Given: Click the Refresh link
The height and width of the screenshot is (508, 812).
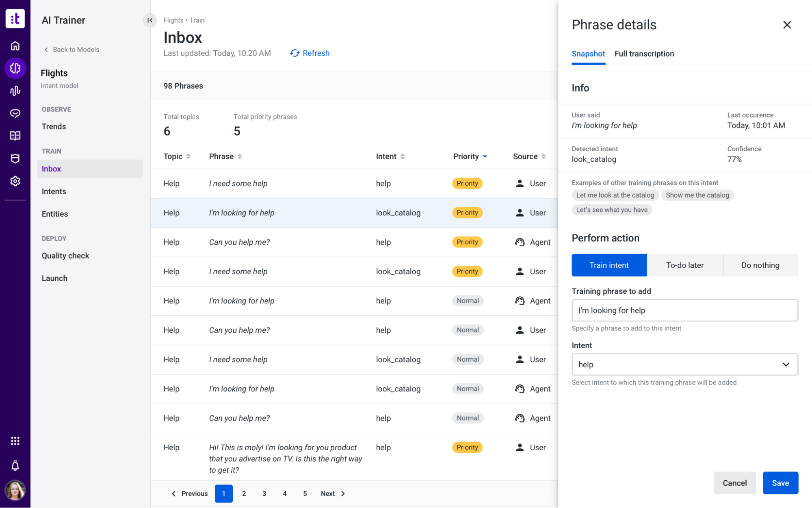Looking at the screenshot, I should point(310,53).
